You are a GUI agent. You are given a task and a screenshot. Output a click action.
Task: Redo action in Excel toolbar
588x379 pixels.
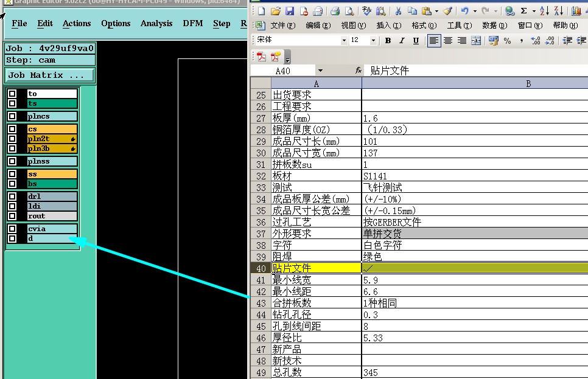click(486, 11)
